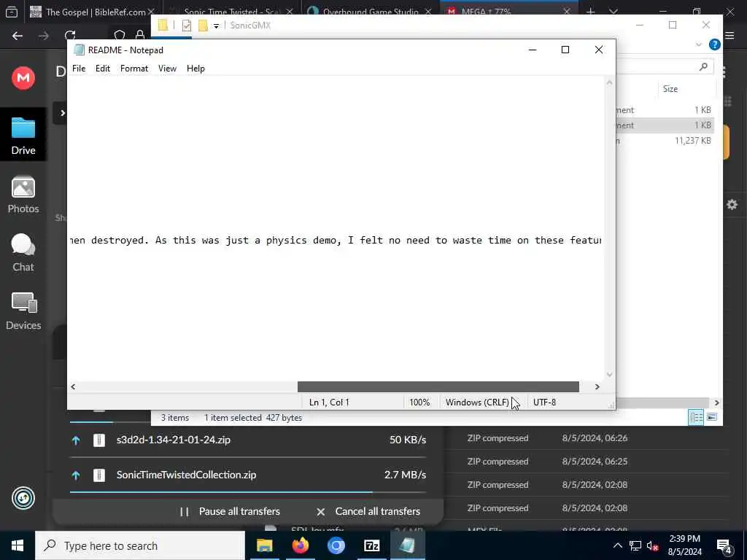The height and width of the screenshot is (560, 747).
Task: Switch Explorer to details view icon
Action: pyautogui.click(x=696, y=417)
